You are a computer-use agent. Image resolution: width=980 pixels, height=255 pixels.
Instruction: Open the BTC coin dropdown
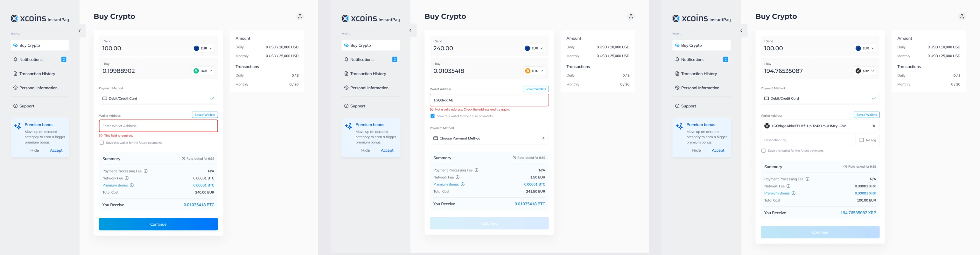(x=535, y=71)
